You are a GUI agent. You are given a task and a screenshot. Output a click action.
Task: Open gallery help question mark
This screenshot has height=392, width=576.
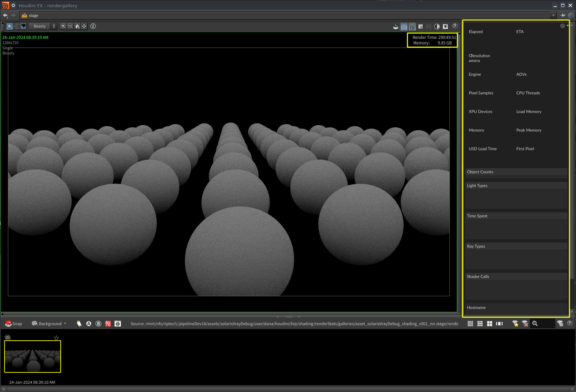coord(570,323)
